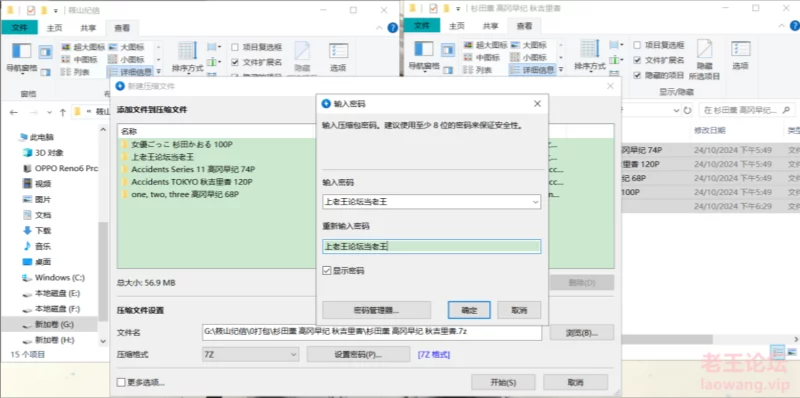This screenshot has height=398, width=800.
Task: Click the 重新输入密码 input field
Action: [x=432, y=246]
